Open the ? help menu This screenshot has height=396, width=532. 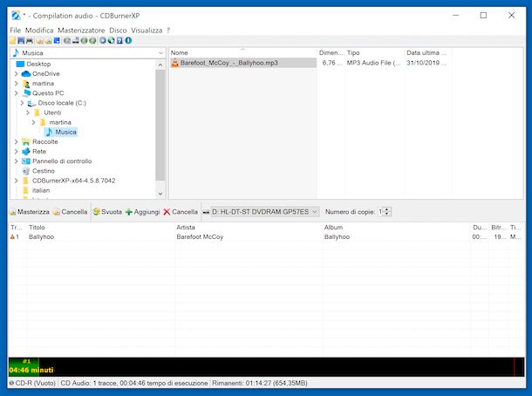(168, 31)
